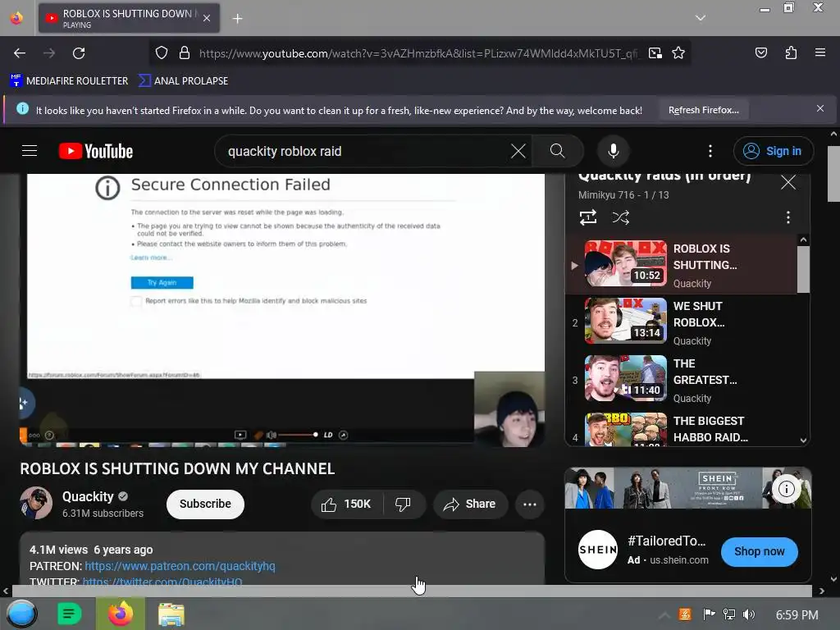This screenshot has width=840, height=630.
Task: Open the YouTube guide hamburger menu
Action: 30,151
